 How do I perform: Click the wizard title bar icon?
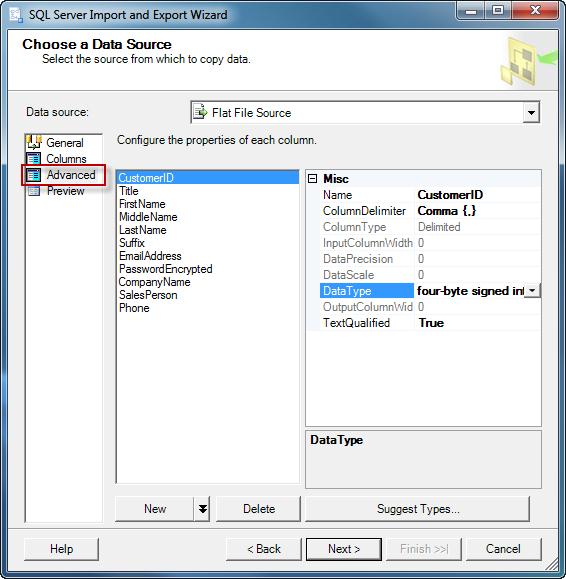click(16, 15)
